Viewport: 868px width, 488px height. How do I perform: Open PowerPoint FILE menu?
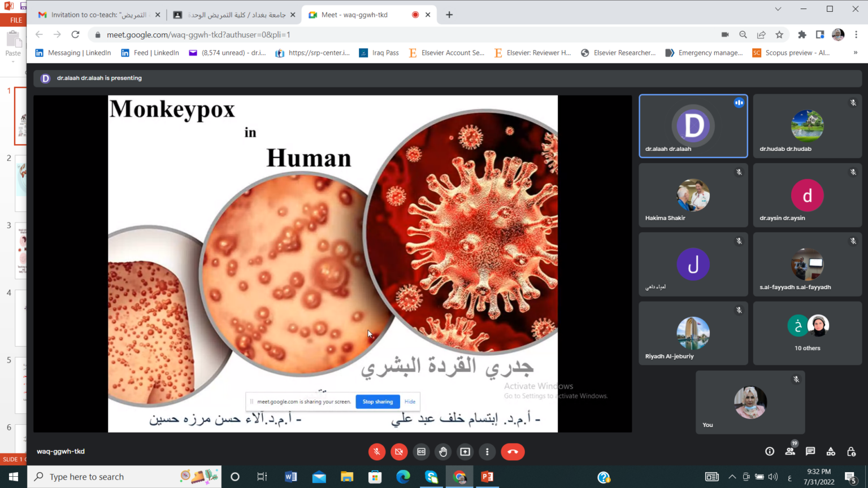[x=16, y=20]
